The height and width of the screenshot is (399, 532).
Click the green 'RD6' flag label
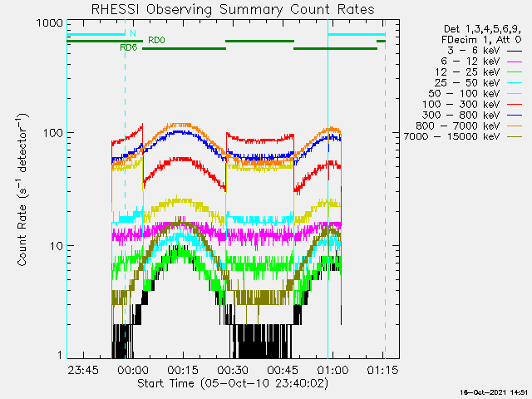click(x=129, y=48)
